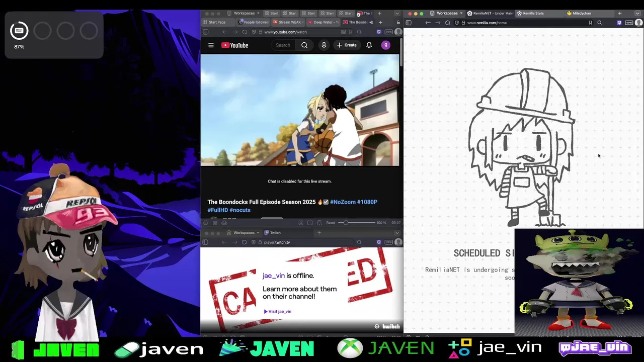Image resolution: width=644 pixels, height=362 pixels.
Task: Click VPN badge in YouTube browser window
Action: [388, 32]
